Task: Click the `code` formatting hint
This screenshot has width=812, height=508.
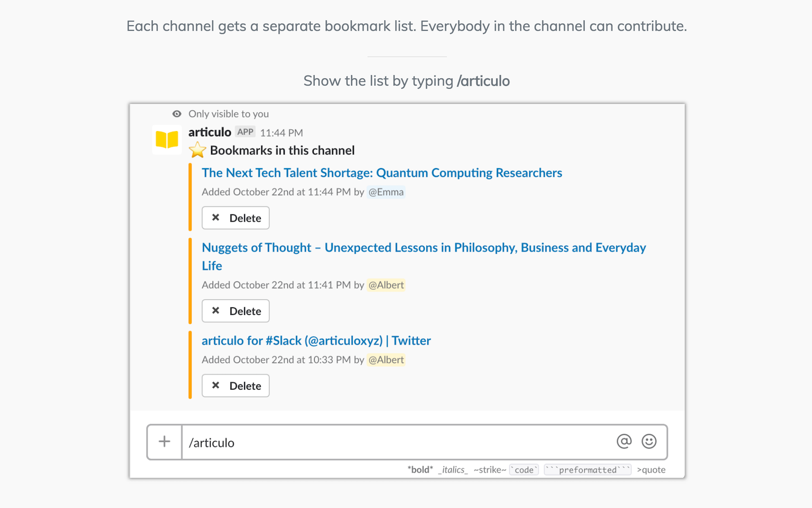Action: [x=524, y=470]
